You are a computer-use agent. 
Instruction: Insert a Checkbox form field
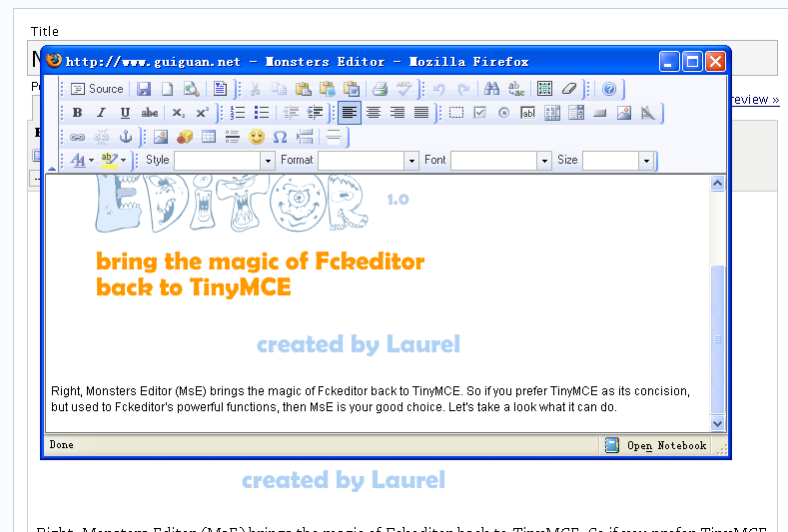tap(480, 113)
